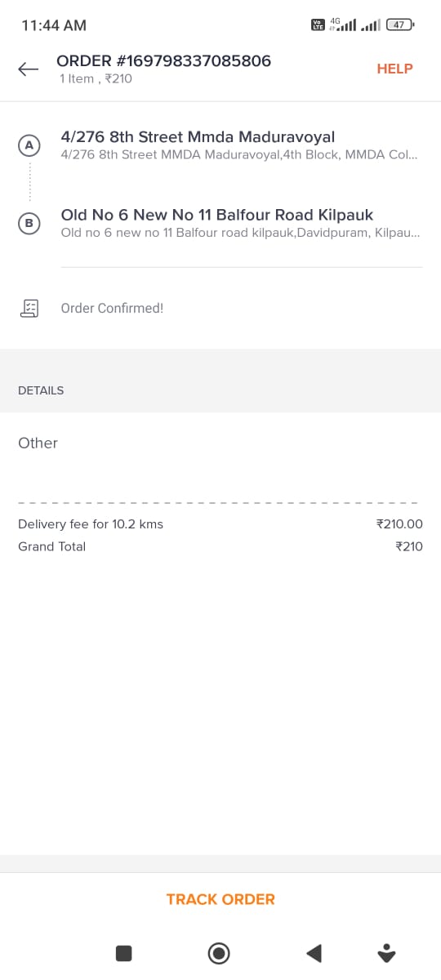The height and width of the screenshot is (980, 441).
Task: Tap the Grand Total row
Action: [x=220, y=546]
